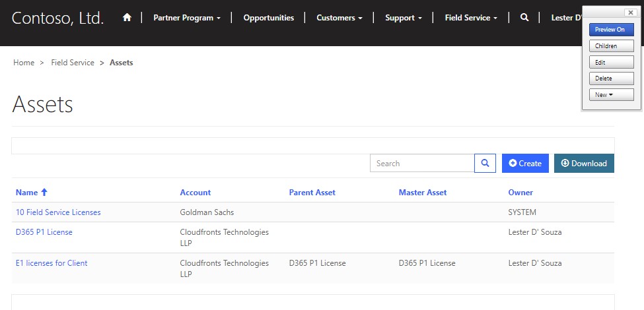Expand the Partner Program menu
644x310 pixels.
(187, 18)
